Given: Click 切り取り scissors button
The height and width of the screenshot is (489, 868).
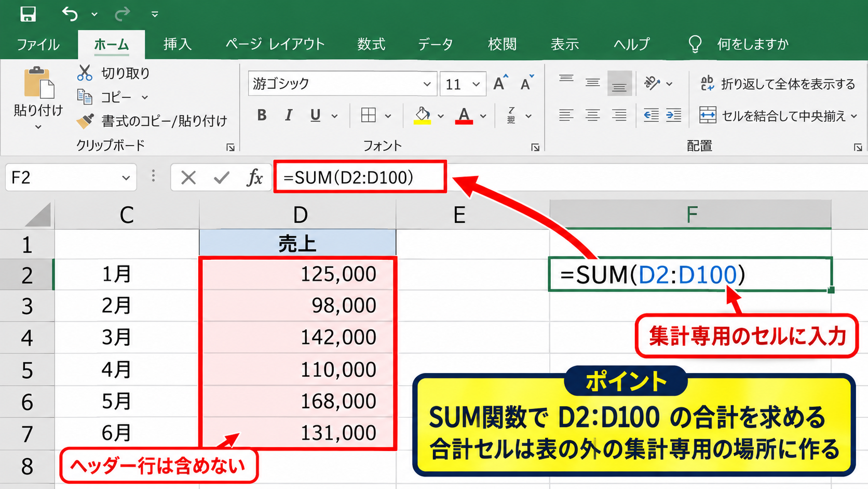Looking at the screenshot, I should coord(113,73).
